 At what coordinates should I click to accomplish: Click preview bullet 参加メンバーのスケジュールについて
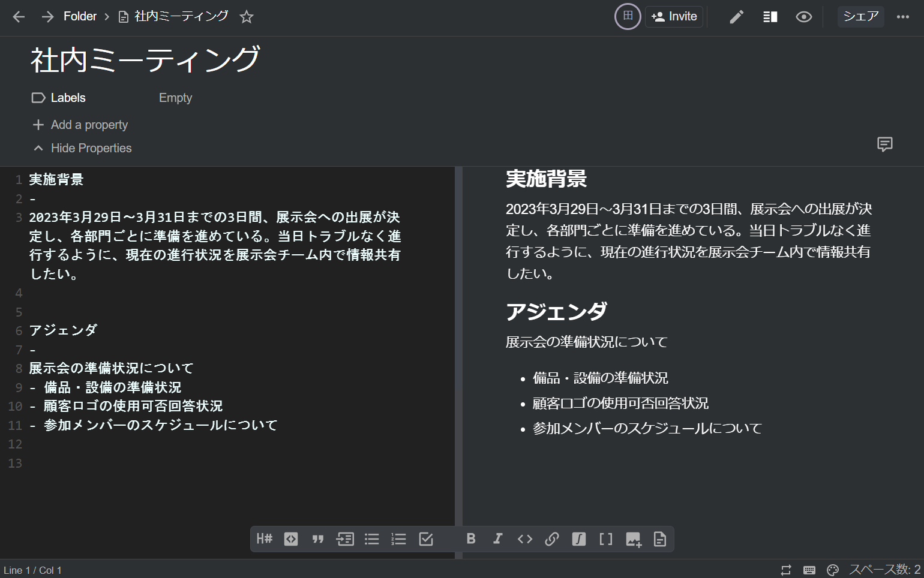coord(647,428)
